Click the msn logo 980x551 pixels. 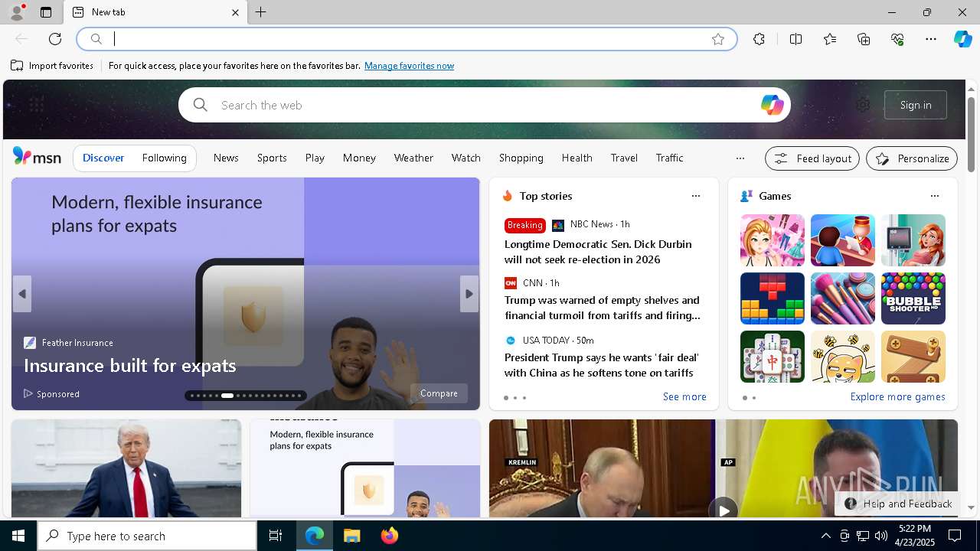37,157
